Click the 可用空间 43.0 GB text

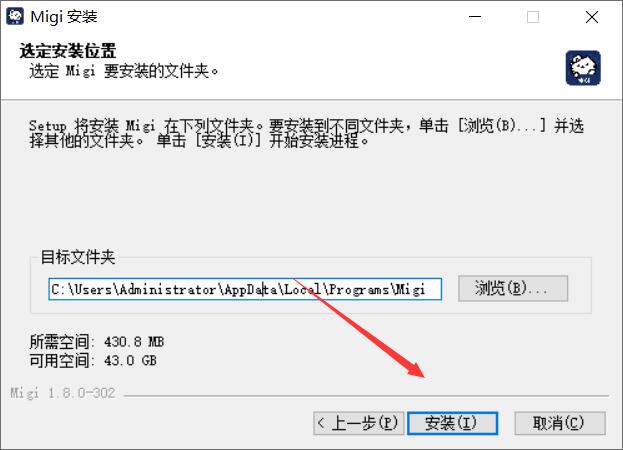coord(93,361)
